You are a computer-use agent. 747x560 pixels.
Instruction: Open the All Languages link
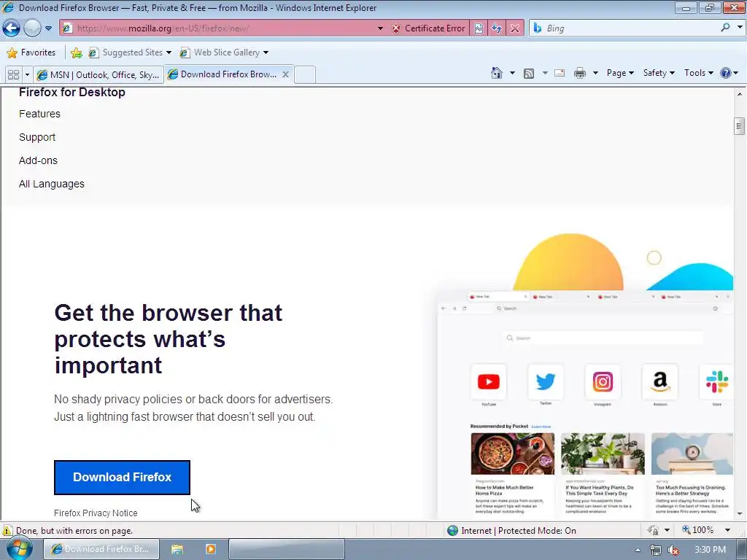pos(52,184)
